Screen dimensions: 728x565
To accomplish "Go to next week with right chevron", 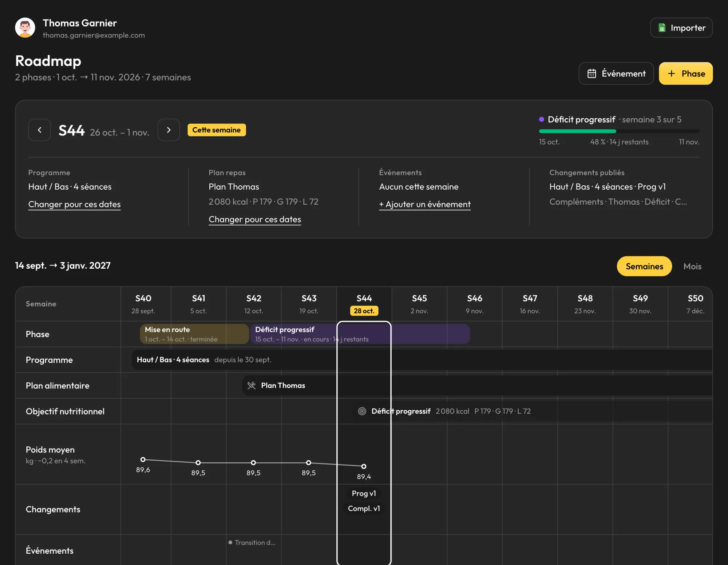I will (169, 130).
